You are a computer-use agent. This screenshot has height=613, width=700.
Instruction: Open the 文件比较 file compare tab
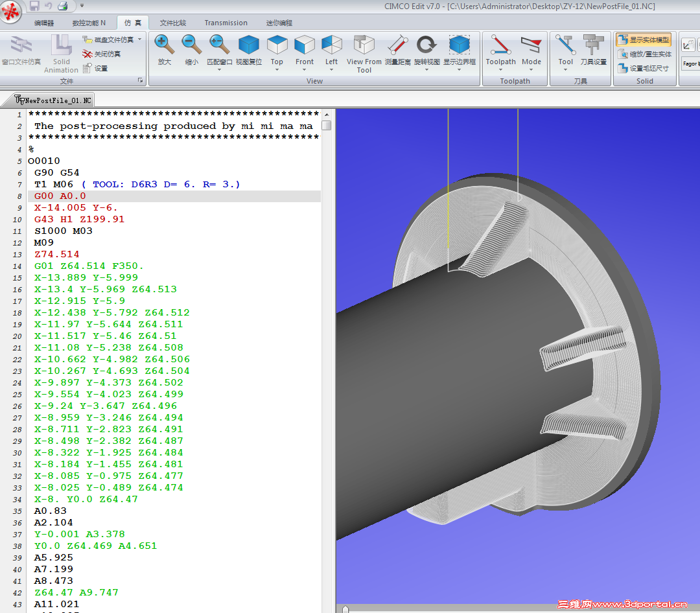click(172, 23)
